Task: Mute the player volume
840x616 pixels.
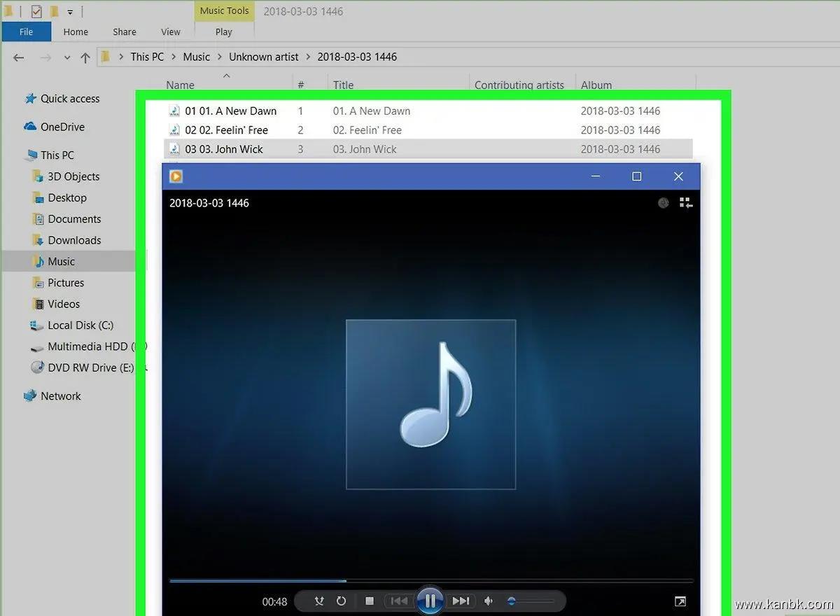Action: pyautogui.click(x=489, y=601)
